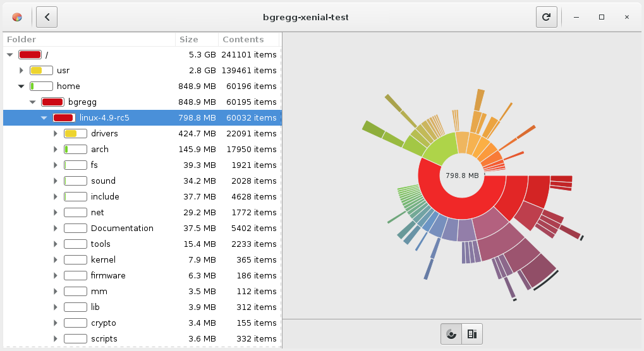Collapse the home folder
The width and height of the screenshot is (644, 351).
21,86
